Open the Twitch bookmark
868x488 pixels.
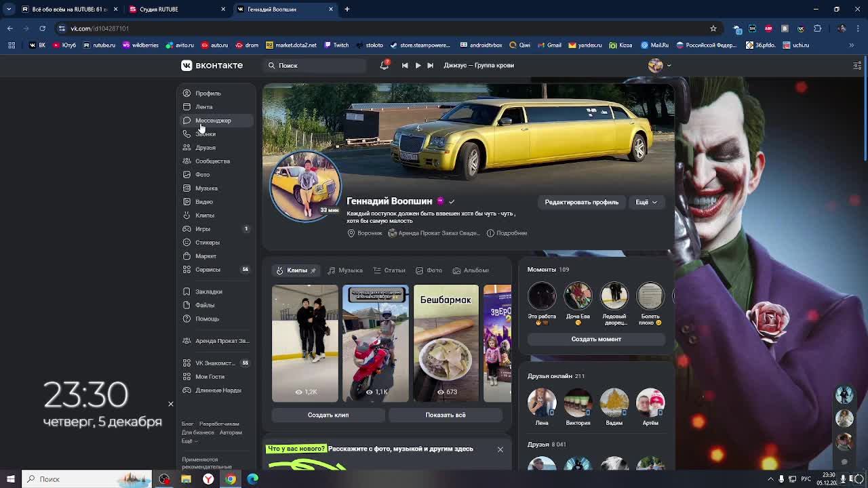pyautogui.click(x=336, y=45)
